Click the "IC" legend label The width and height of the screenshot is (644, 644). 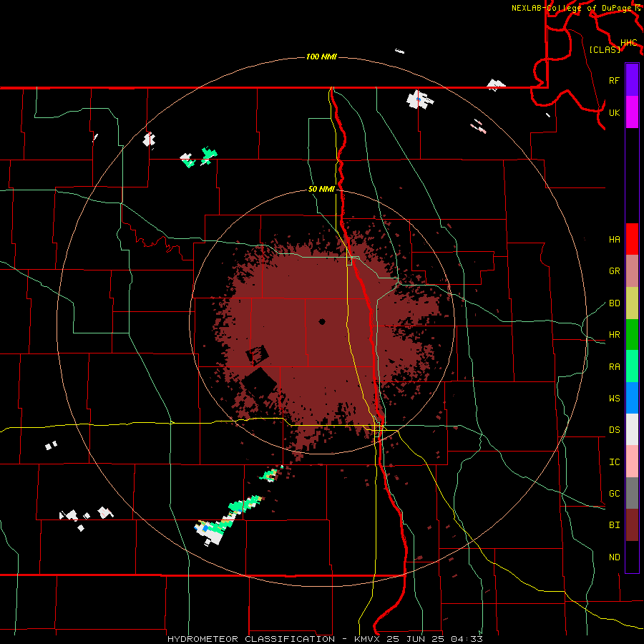(614, 462)
